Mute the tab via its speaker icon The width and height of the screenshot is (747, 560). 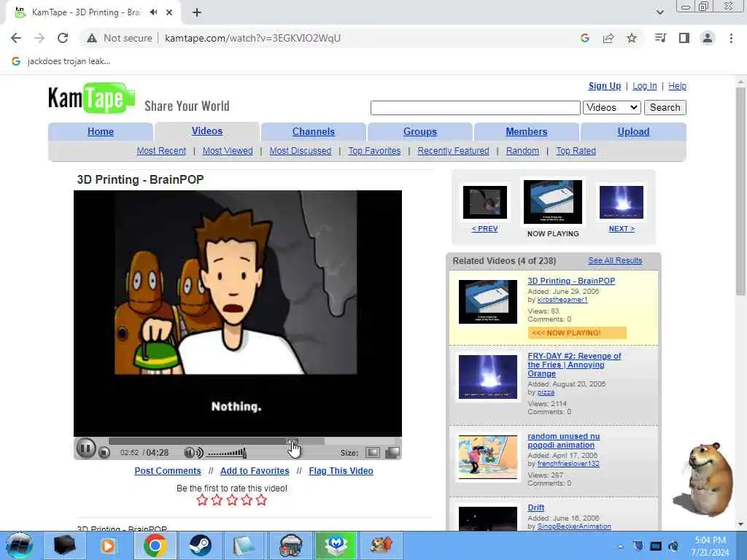tap(153, 12)
